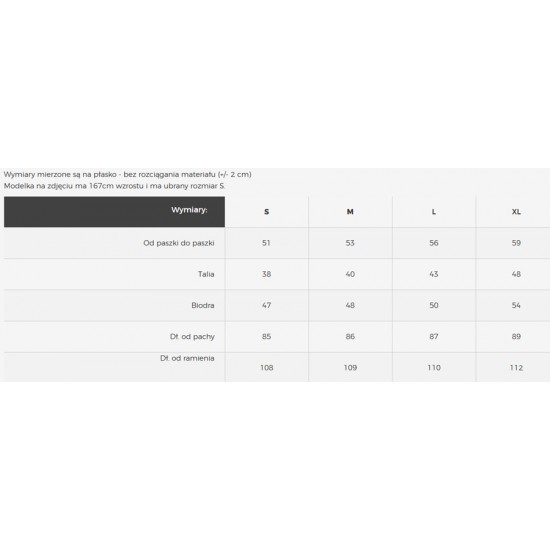The width and height of the screenshot is (550, 550).
Task: Click value 40 for Talia size M
Action: click(350, 274)
